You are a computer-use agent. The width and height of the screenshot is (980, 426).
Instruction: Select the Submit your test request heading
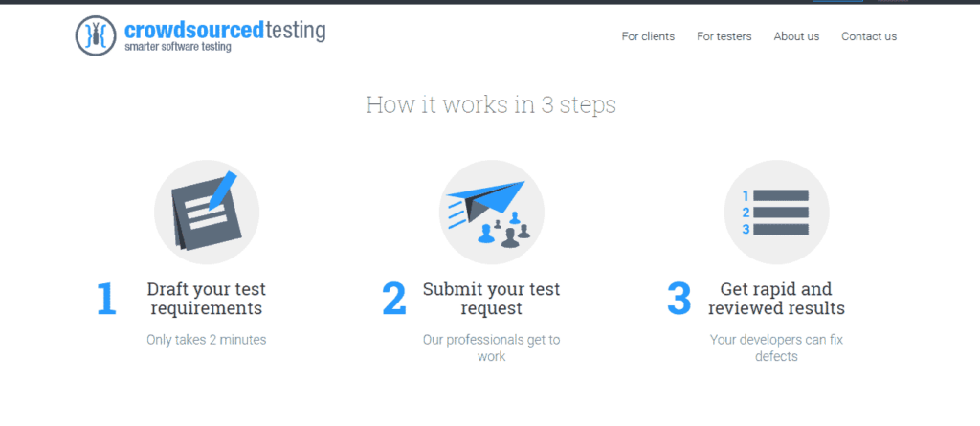pyautogui.click(x=491, y=299)
